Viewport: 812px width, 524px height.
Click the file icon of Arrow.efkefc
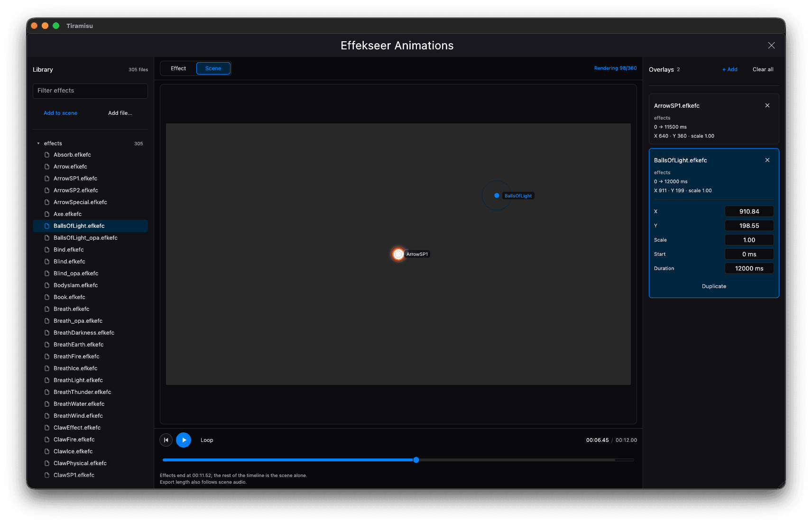point(47,167)
